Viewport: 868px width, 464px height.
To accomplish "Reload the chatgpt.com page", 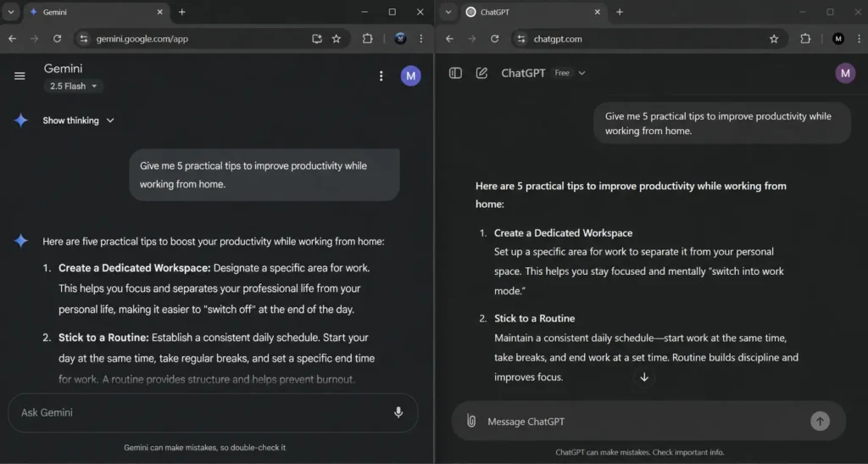I will click(x=495, y=39).
